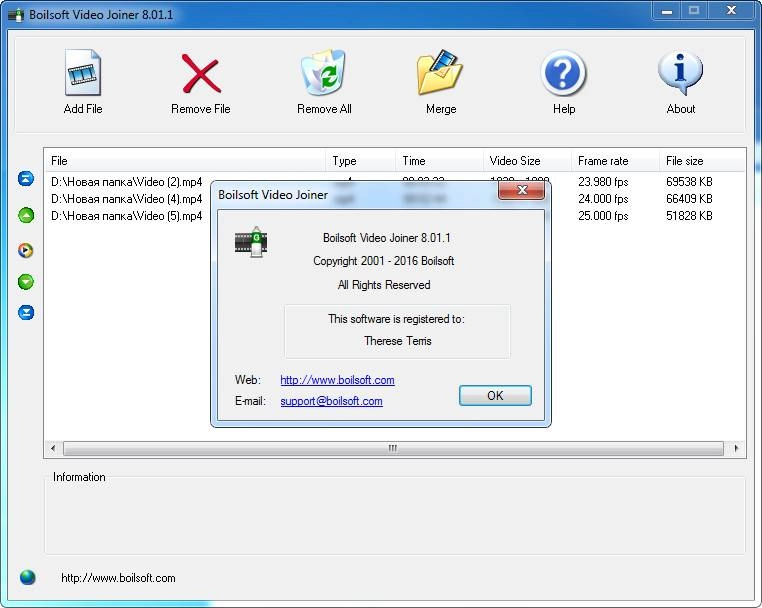Screen dimensions: 762x608
Task: Click the Add File toolbar icon
Action: tap(83, 72)
